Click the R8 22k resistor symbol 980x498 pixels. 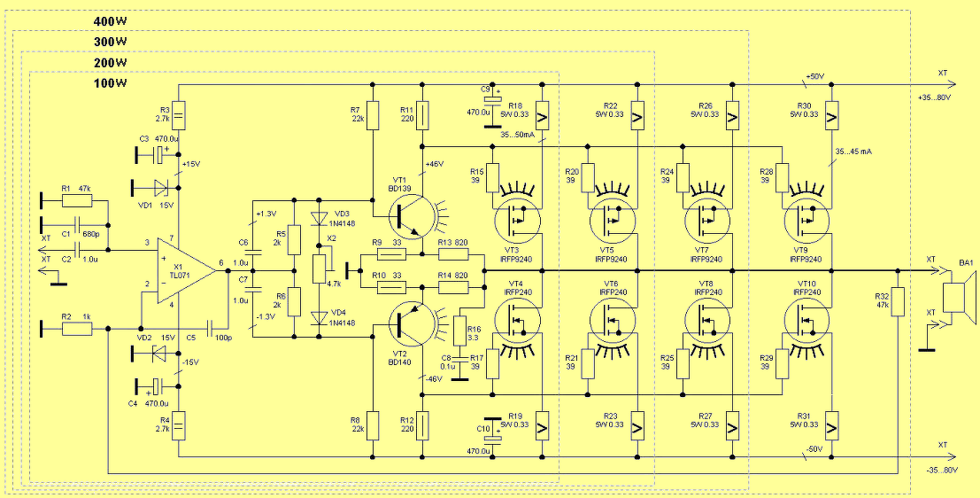click(x=373, y=426)
